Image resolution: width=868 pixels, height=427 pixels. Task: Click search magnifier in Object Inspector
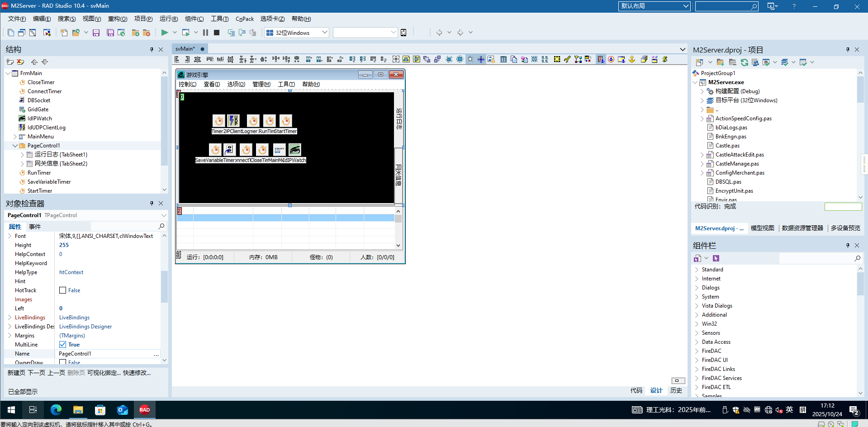pyautogui.click(x=161, y=226)
